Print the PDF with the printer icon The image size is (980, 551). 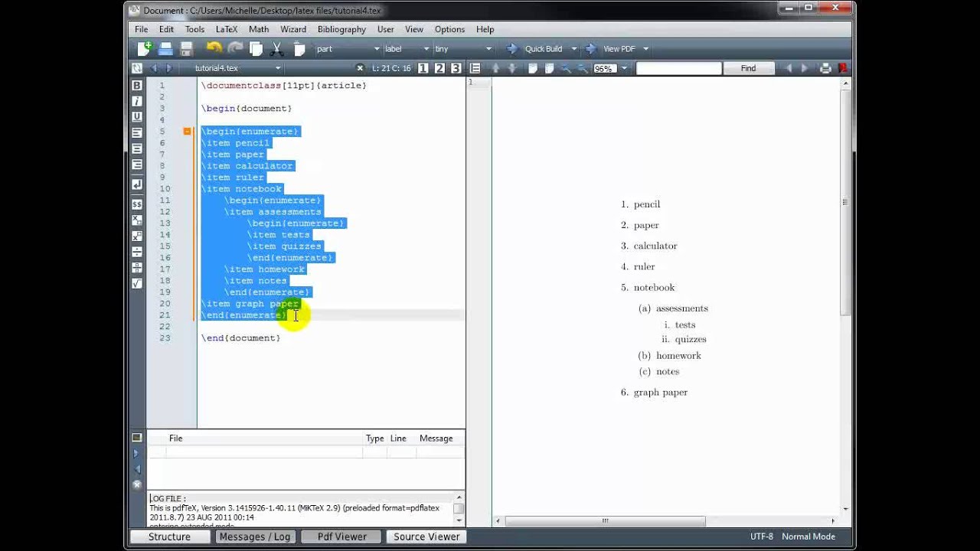click(825, 68)
